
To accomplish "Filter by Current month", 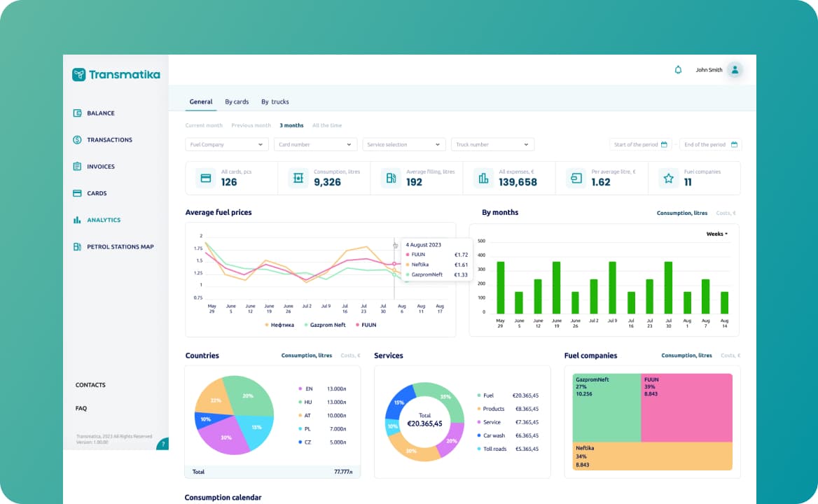I will [204, 125].
